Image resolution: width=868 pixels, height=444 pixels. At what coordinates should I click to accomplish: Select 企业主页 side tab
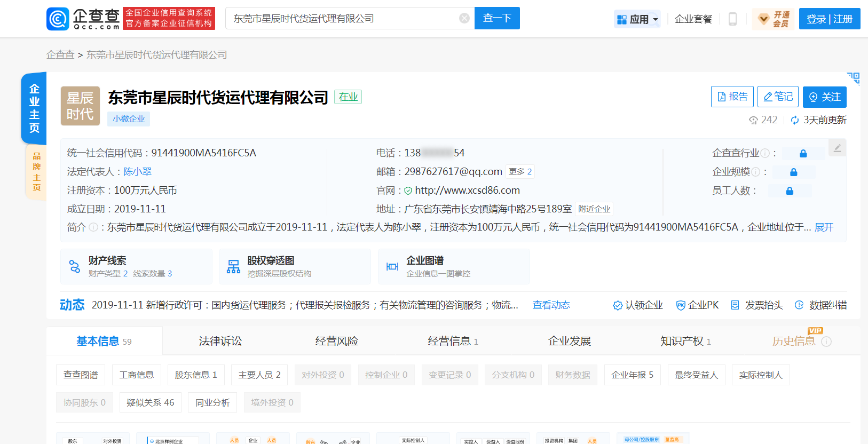[x=34, y=108]
